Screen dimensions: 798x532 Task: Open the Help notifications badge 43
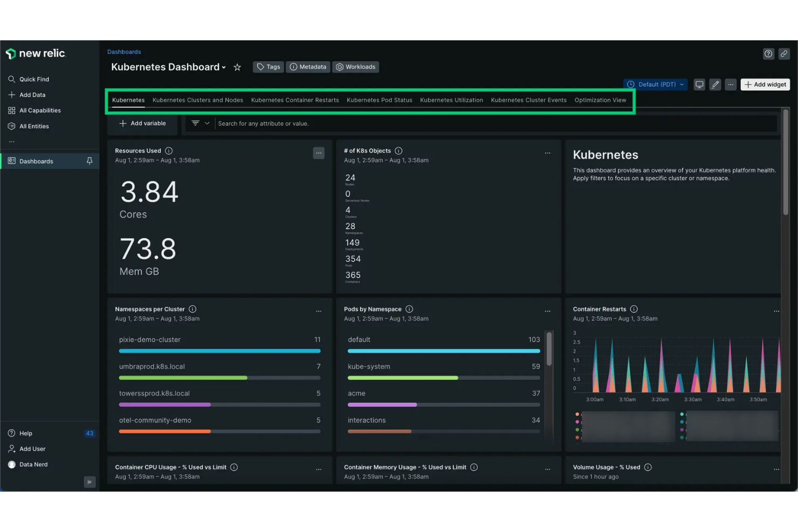pos(90,433)
